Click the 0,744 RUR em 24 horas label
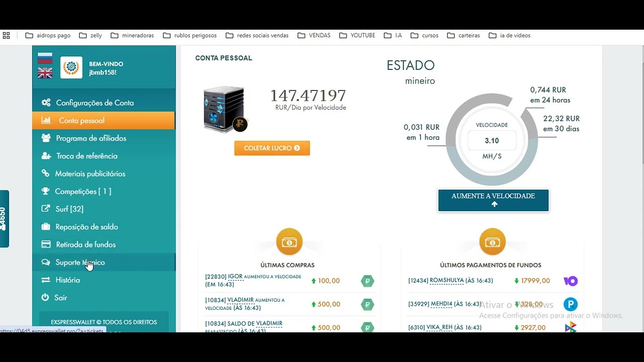Image resolution: width=644 pixels, height=362 pixels. pyautogui.click(x=550, y=95)
